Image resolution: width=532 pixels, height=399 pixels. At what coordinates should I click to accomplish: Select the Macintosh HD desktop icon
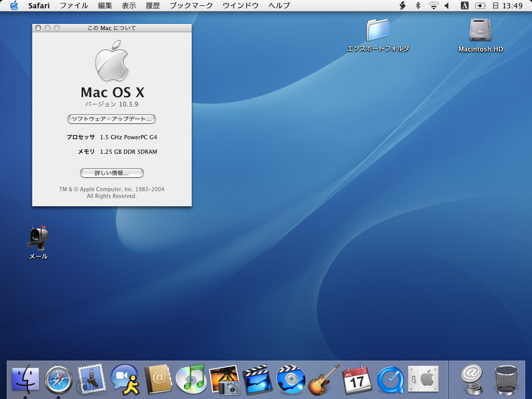481,35
